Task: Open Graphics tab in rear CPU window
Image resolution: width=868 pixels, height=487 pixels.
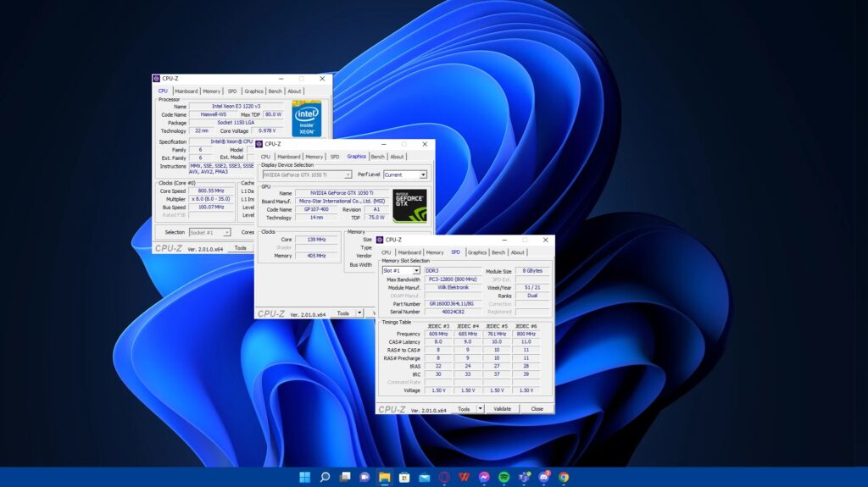Action: 253,91
